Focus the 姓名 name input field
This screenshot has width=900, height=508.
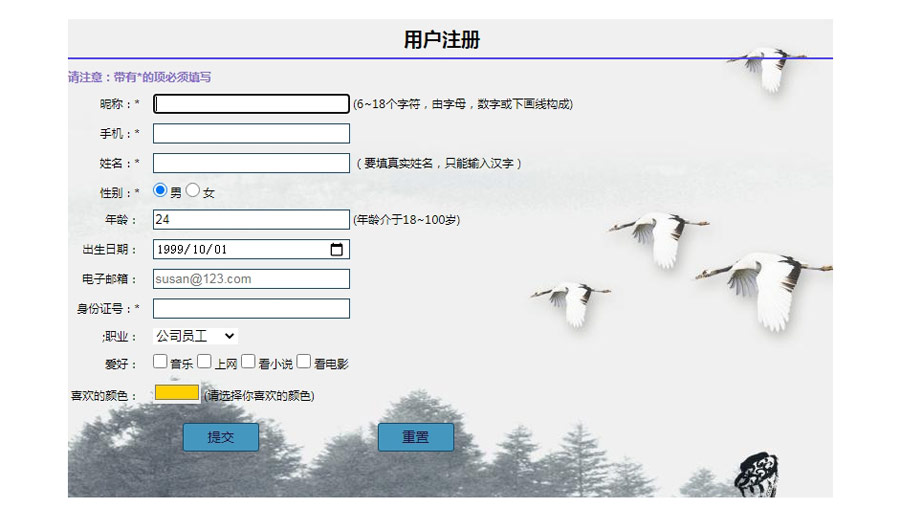coord(251,163)
